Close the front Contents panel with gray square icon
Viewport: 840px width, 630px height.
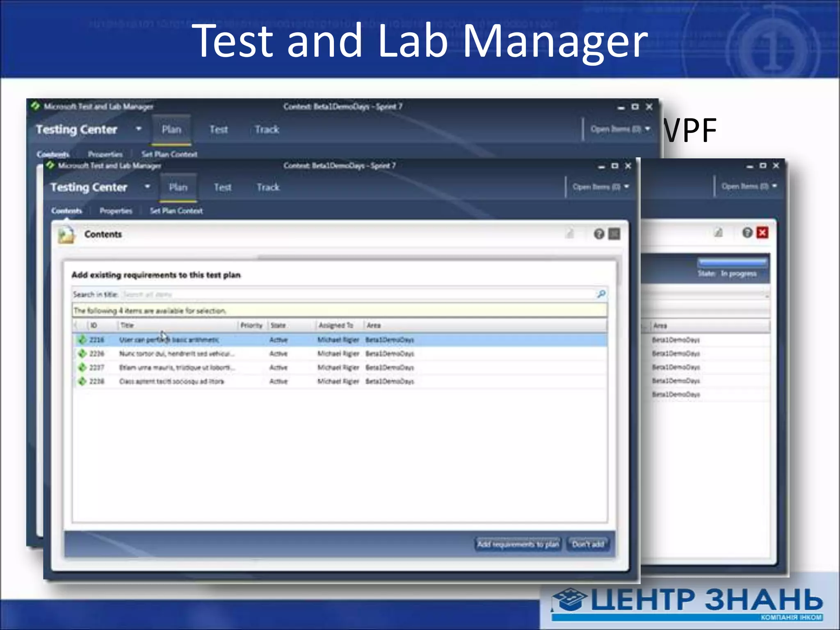(x=614, y=234)
